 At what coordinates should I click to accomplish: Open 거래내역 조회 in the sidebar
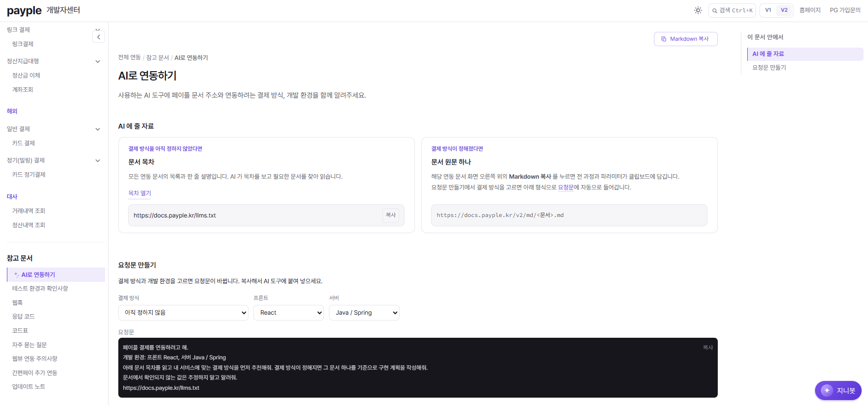click(29, 211)
